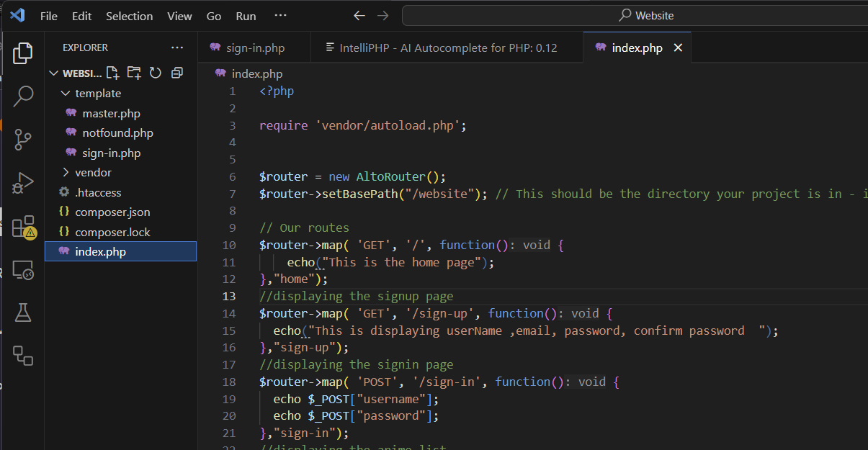Create a new file using Explorer toolbar
Viewport: 868px width, 450px height.
click(112, 72)
